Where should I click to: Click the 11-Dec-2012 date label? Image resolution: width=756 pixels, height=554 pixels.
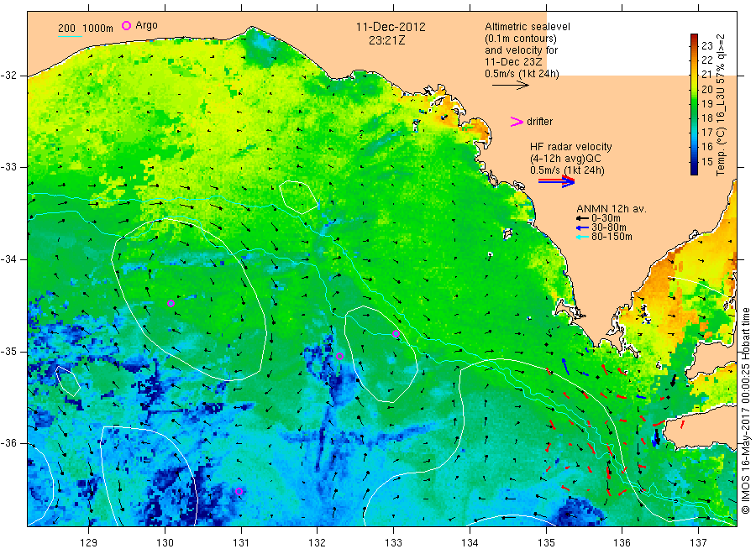tap(391, 27)
